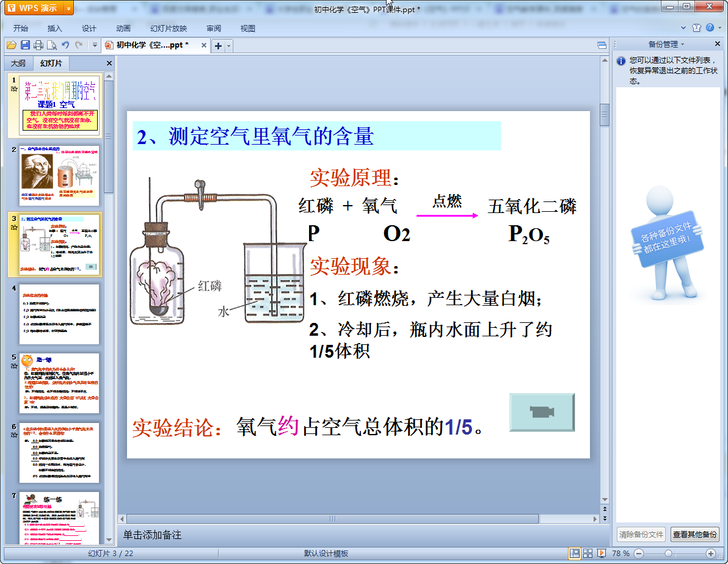Screen dimensions: 728x564
Task: Expand the WPS 演示 application menu arrow
Action: click(x=68, y=9)
